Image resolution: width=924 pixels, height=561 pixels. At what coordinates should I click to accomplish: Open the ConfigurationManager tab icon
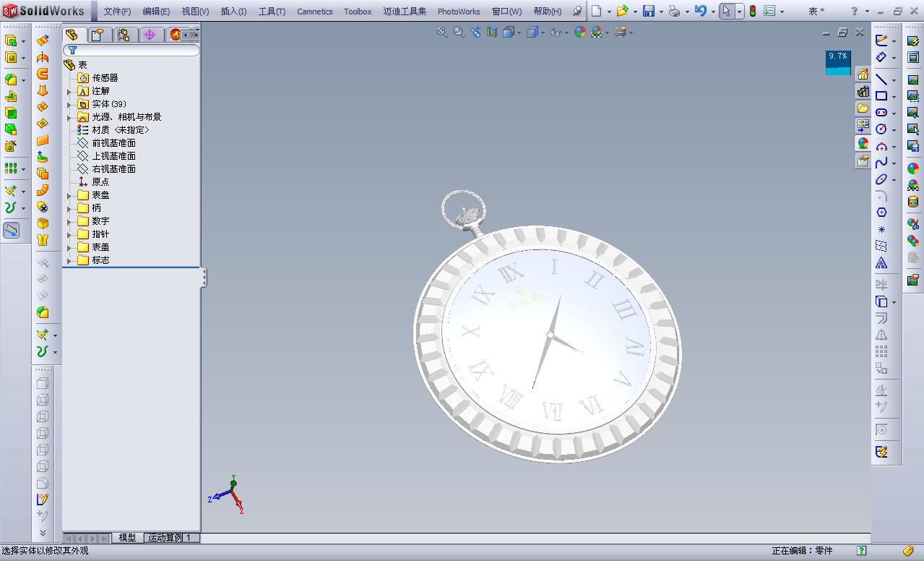[124, 35]
